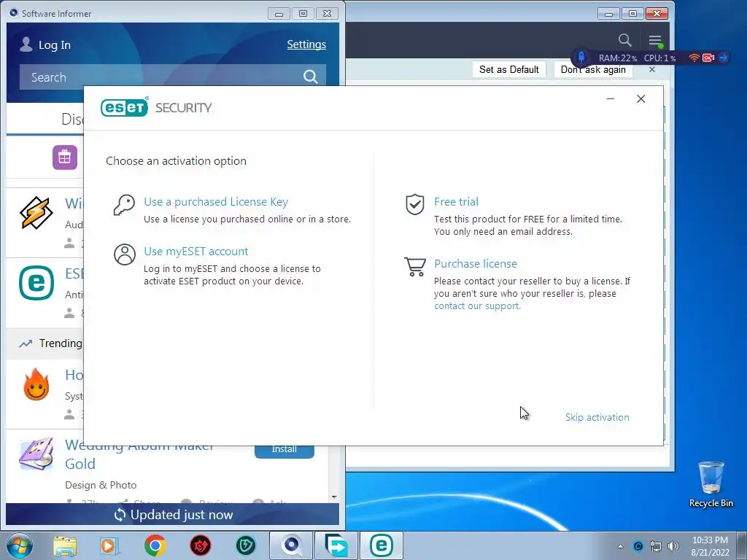The height and width of the screenshot is (560, 747).
Task: Click the Free trial shield icon
Action: (414, 204)
